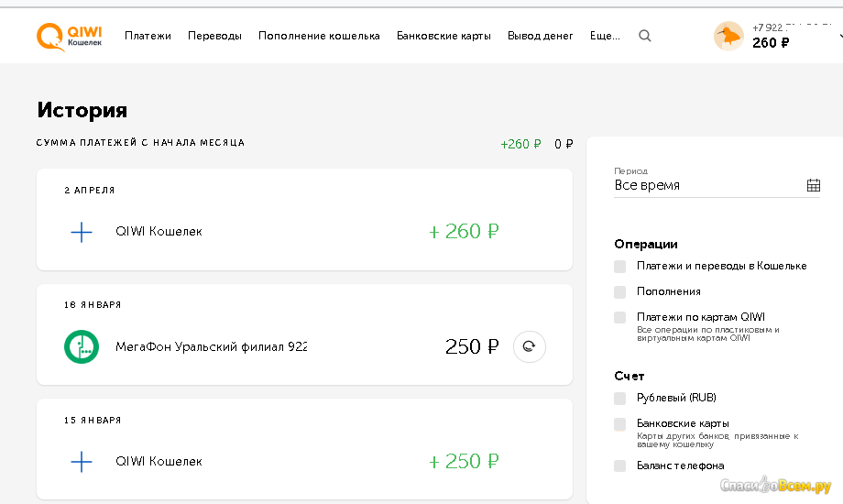This screenshot has height=504, width=843.
Task: Check the Пополнения filter
Action: pyautogui.click(x=620, y=292)
